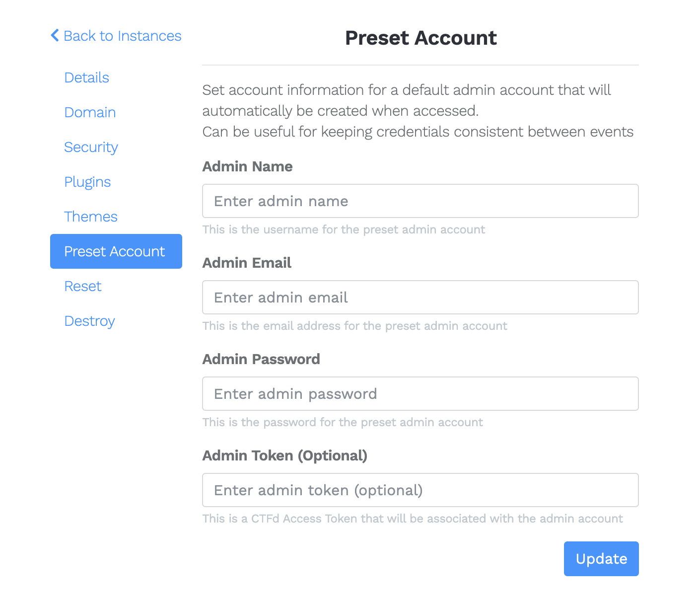Image resolution: width=700 pixels, height=603 pixels.
Task: Select the Enter admin token optional field
Action: point(420,490)
